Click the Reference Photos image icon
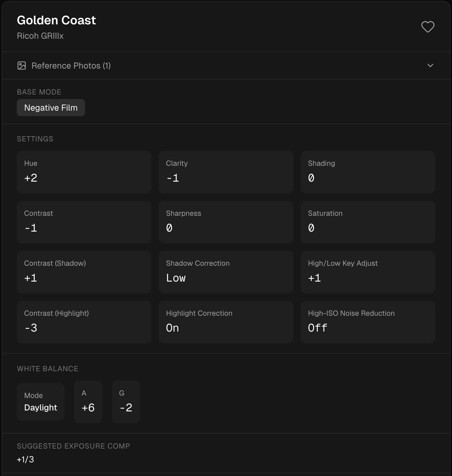This screenshot has width=452, height=476. point(21,65)
